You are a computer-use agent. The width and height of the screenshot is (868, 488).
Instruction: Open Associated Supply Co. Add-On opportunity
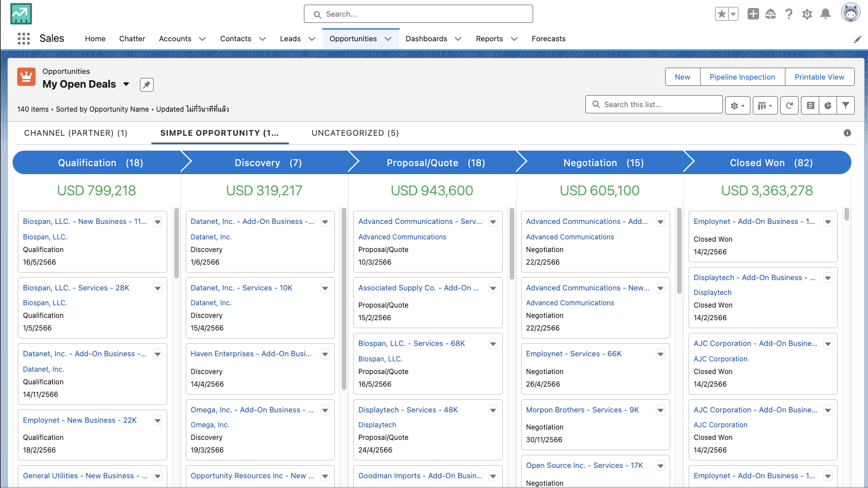(x=419, y=288)
